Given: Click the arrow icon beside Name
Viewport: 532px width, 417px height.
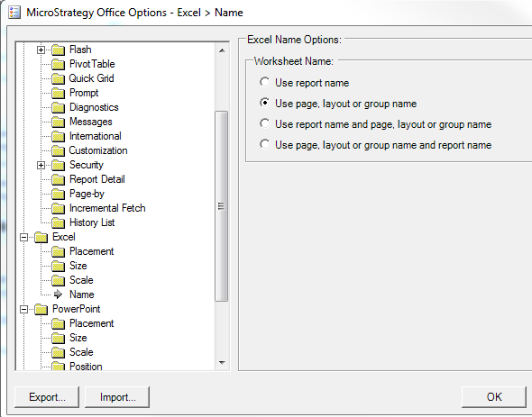Looking at the screenshot, I should 58,295.
